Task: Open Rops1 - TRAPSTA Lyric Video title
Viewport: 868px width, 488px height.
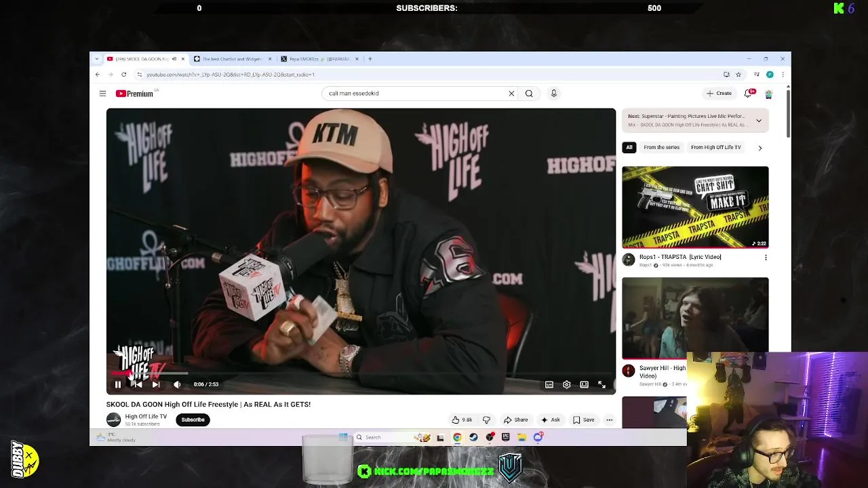Action: [680, 257]
